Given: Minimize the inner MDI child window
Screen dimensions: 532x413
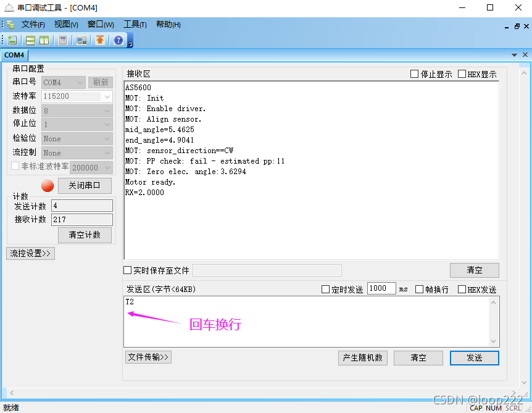Looking at the screenshot, I should 507,27.
